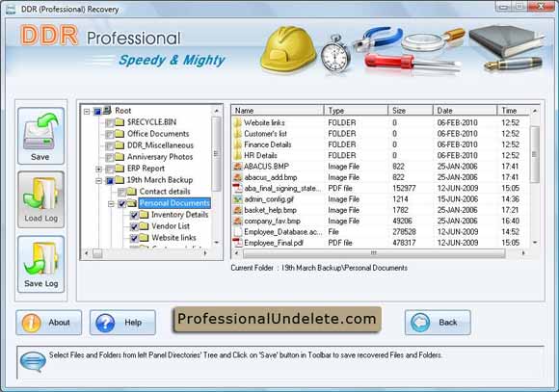The height and width of the screenshot is (392, 559).
Task: Select the ABACUS.BMP image file icon
Action: pyautogui.click(x=237, y=167)
